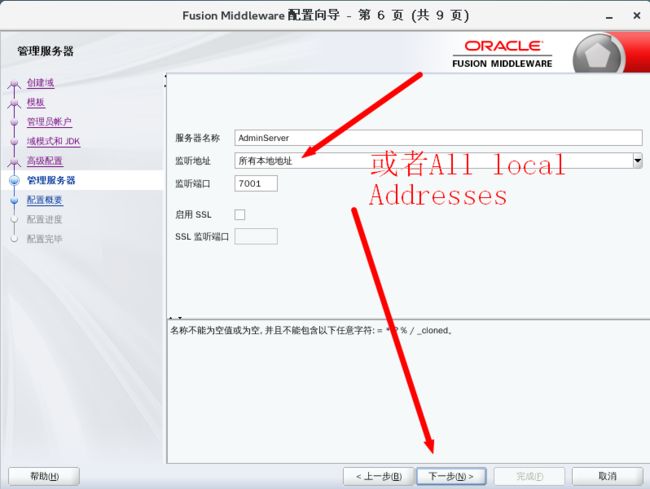Click the 创建域 step node icon
The image size is (650, 489).
pos(15,84)
